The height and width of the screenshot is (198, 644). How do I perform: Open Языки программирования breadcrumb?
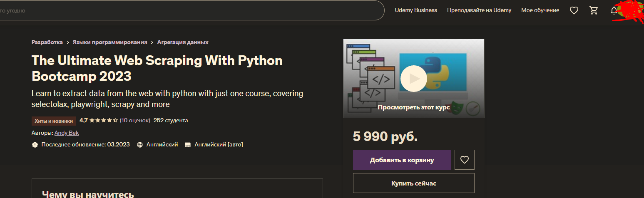click(x=110, y=42)
